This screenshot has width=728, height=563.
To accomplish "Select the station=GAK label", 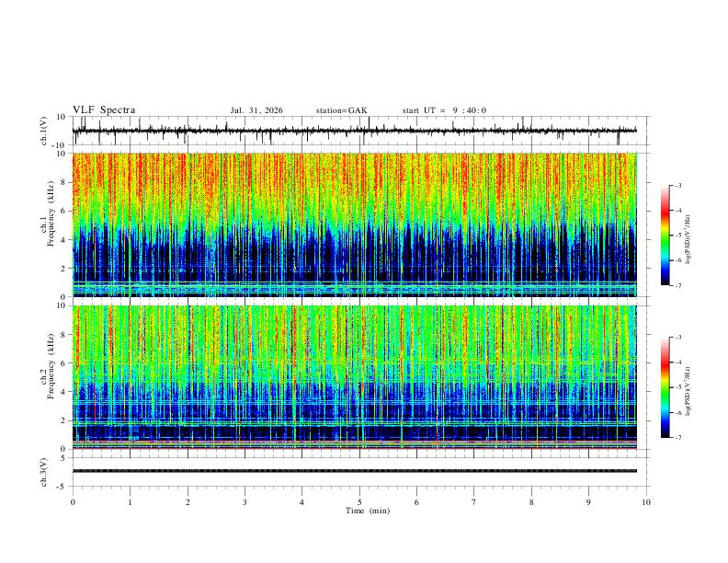I will (341, 110).
